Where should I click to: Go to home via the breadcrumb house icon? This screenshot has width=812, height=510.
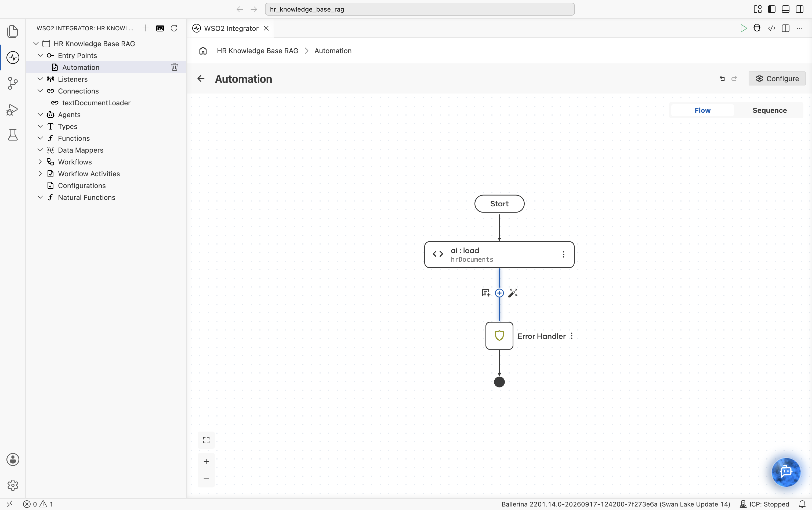click(203, 51)
